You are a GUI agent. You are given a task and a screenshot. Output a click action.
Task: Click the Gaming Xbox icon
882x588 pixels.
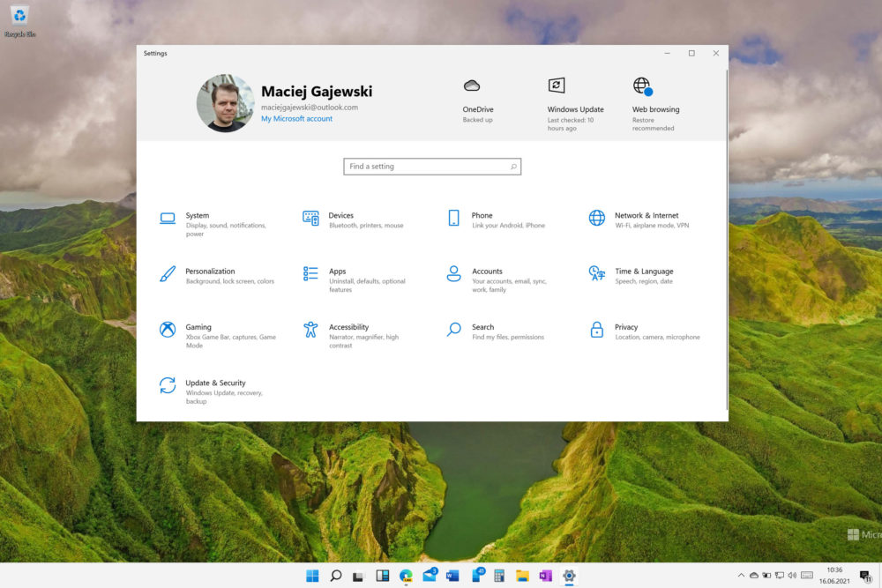pos(168,330)
